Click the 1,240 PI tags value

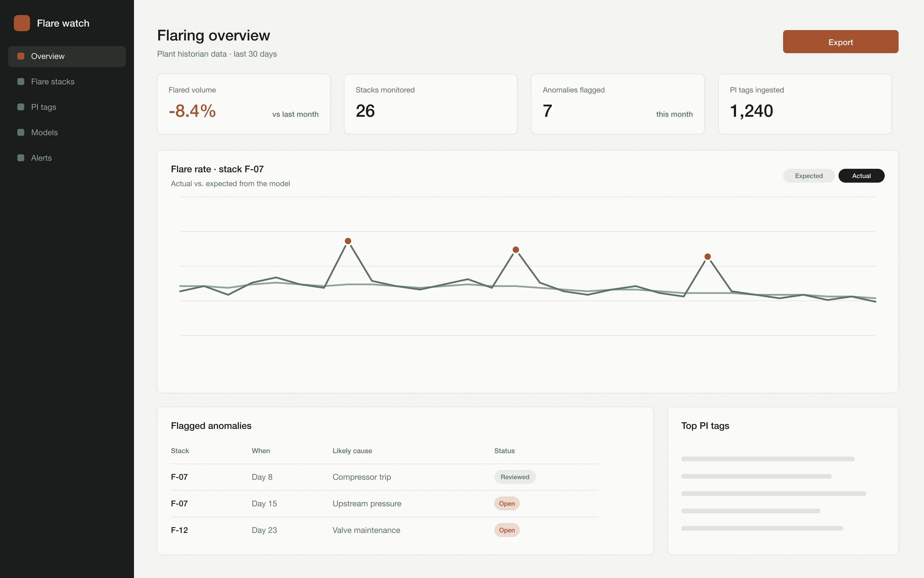click(751, 111)
